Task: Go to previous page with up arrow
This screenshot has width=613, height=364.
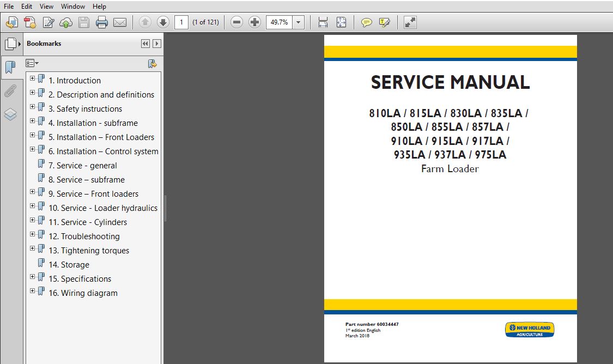Action: click(145, 22)
